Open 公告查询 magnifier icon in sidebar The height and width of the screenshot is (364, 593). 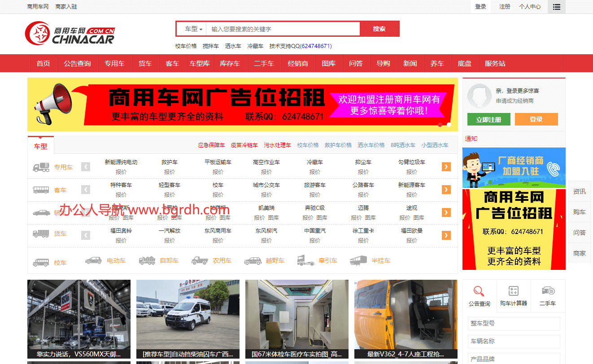click(480, 292)
